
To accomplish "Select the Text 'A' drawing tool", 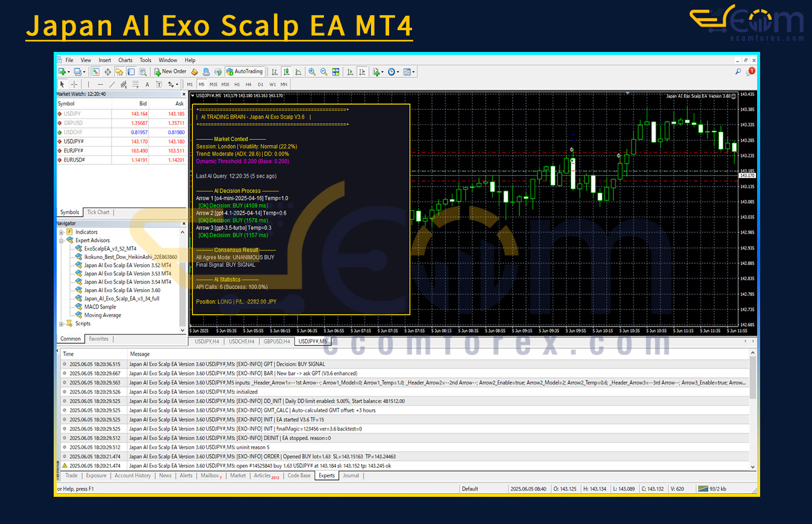I will click(x=147, y=85).
